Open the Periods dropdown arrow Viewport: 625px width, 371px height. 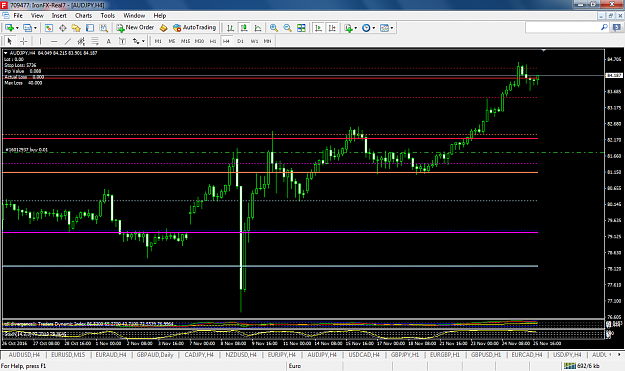(x=373, y=28)
